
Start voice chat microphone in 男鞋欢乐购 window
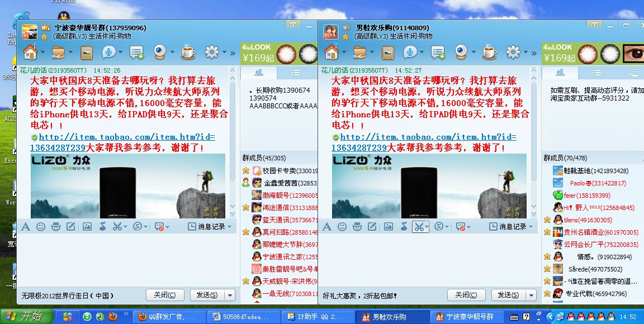[x=410, y=52]
